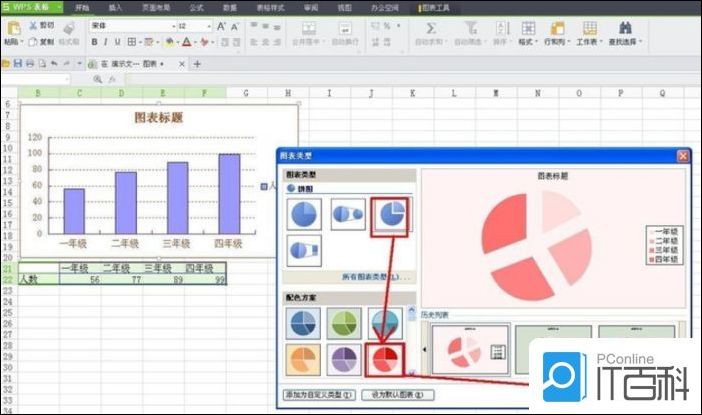
Task: Click the Cut scissors icon
Action: pyautogui.click(x=33, y=26)
